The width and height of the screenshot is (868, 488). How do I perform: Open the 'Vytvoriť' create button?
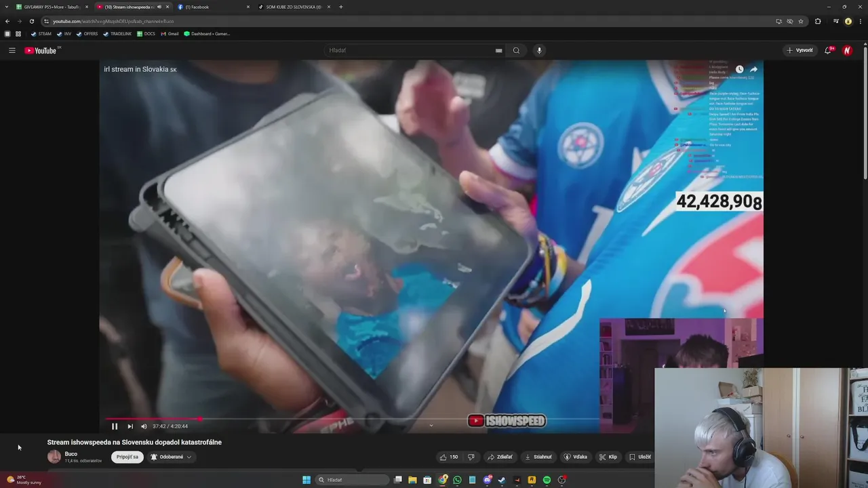(800, 50)
